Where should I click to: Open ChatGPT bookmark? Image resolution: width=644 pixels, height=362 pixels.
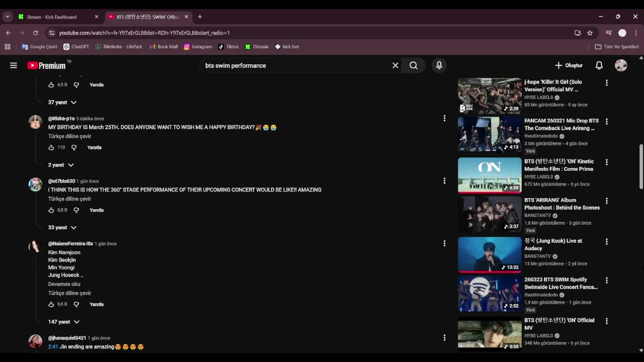pyautogui.click(x=76, y=47)
